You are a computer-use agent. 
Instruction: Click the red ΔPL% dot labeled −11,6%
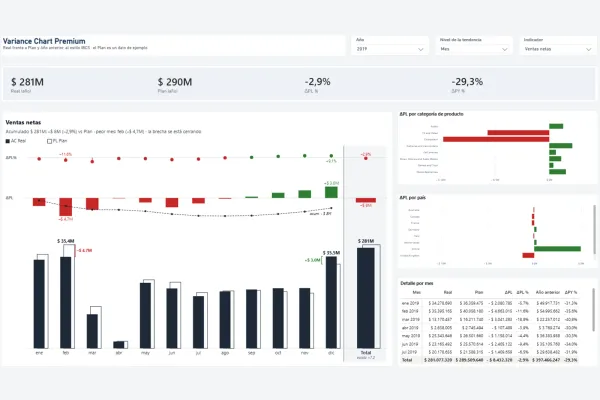(66, 160)
